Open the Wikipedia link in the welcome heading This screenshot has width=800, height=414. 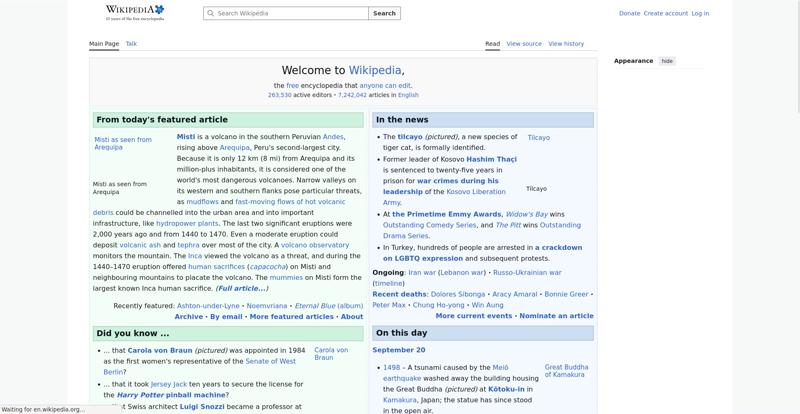pos(375,70)
